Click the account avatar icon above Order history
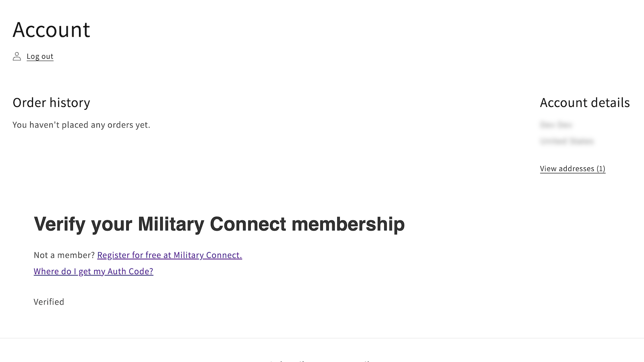The image size is (644, 362). pos(17,56)
